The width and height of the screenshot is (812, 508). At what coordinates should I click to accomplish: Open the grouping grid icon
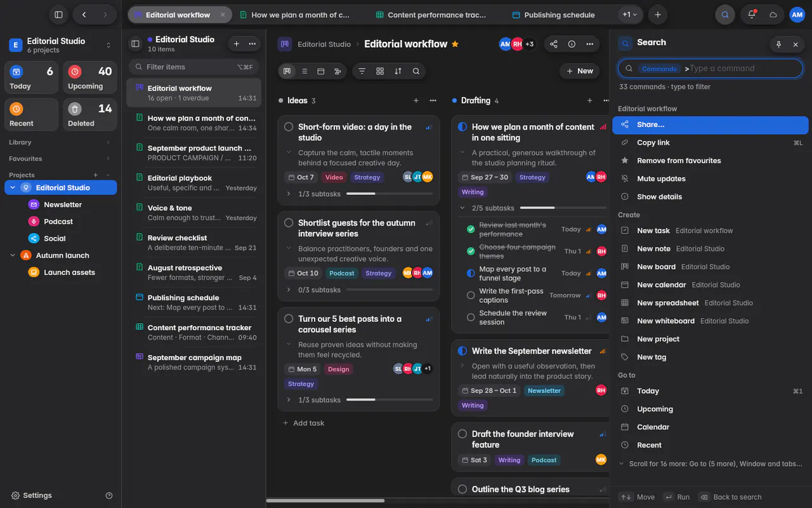(380, 71)
